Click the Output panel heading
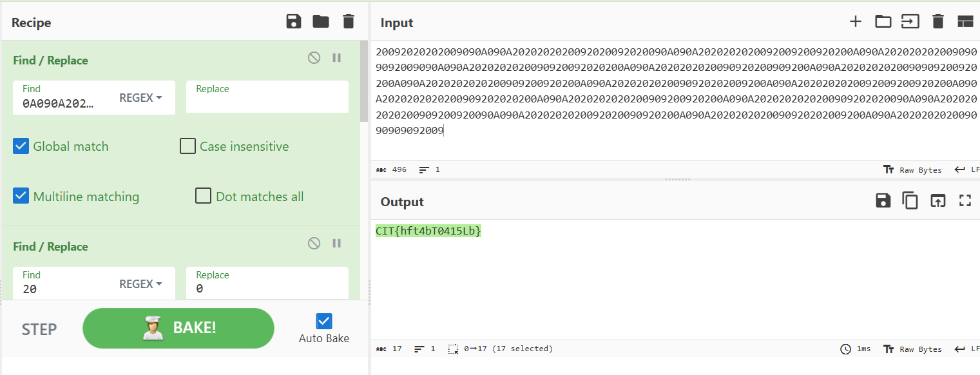The width and height of the screenshot is (980, 375). click(402, 202)
